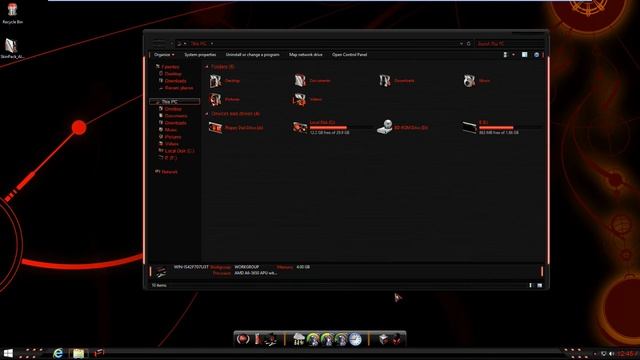Switch to large icons view in status bar
This screenshot has height=360, width=640.
coord(540,285)
